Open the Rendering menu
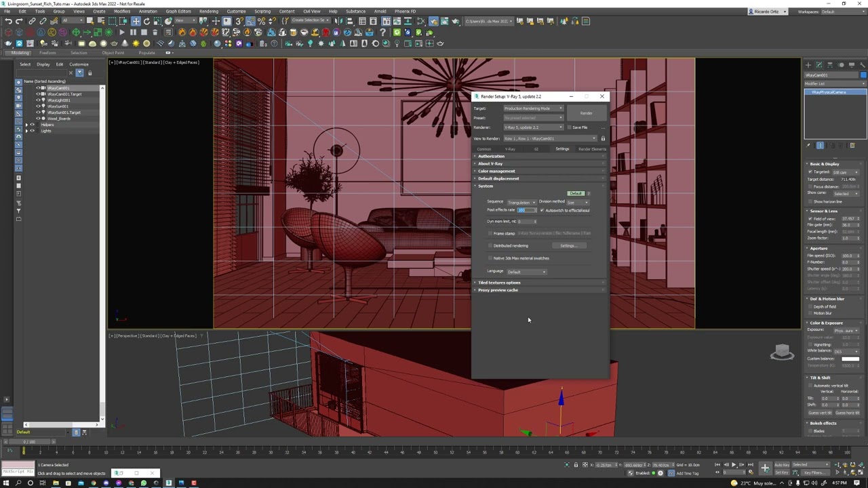This screenshot has width=868, height=488. point(209,11)
